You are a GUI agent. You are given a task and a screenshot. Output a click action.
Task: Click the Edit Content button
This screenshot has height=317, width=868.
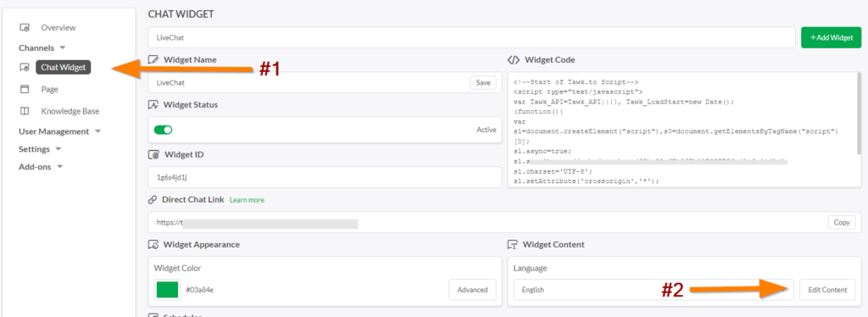click(827, 290)
